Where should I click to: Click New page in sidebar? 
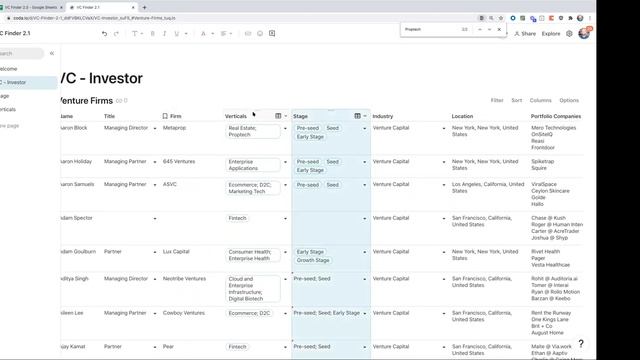[x=9, y=126]
